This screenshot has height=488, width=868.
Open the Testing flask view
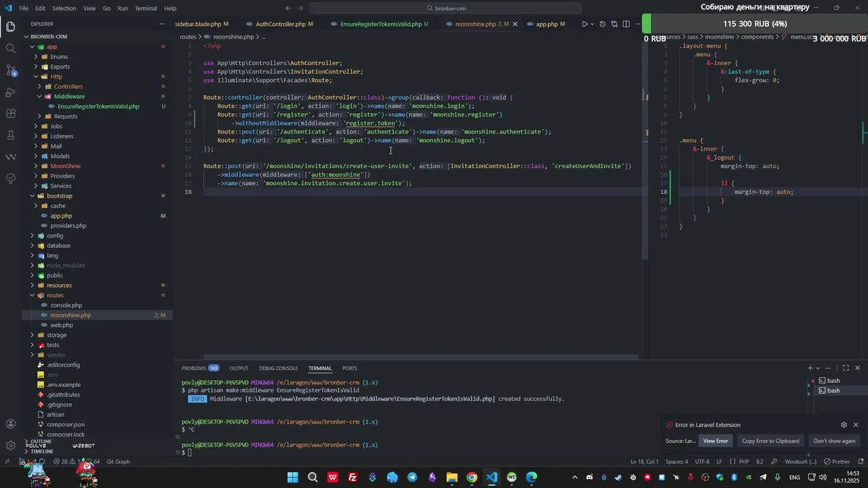[10, 135]
